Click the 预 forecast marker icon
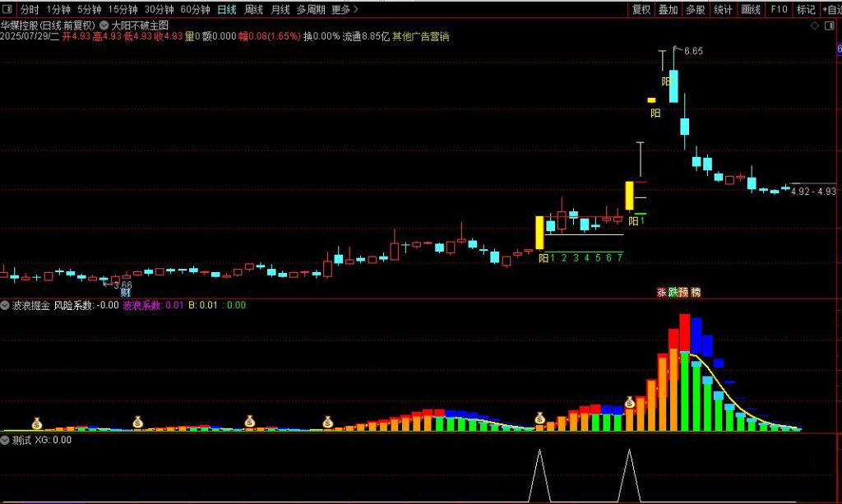The image size is (842, 504). coord(684,292)
